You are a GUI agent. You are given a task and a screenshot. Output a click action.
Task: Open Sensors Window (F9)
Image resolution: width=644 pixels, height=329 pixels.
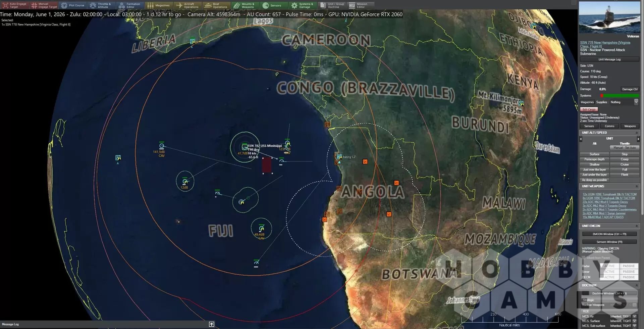[x=609, y=242]
